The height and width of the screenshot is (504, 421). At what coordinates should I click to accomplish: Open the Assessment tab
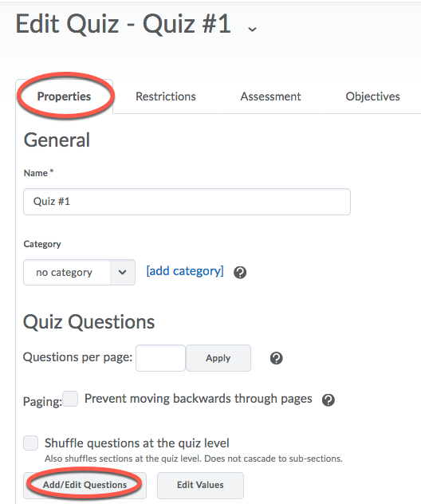pyautogui.click(x=270, y=96)
